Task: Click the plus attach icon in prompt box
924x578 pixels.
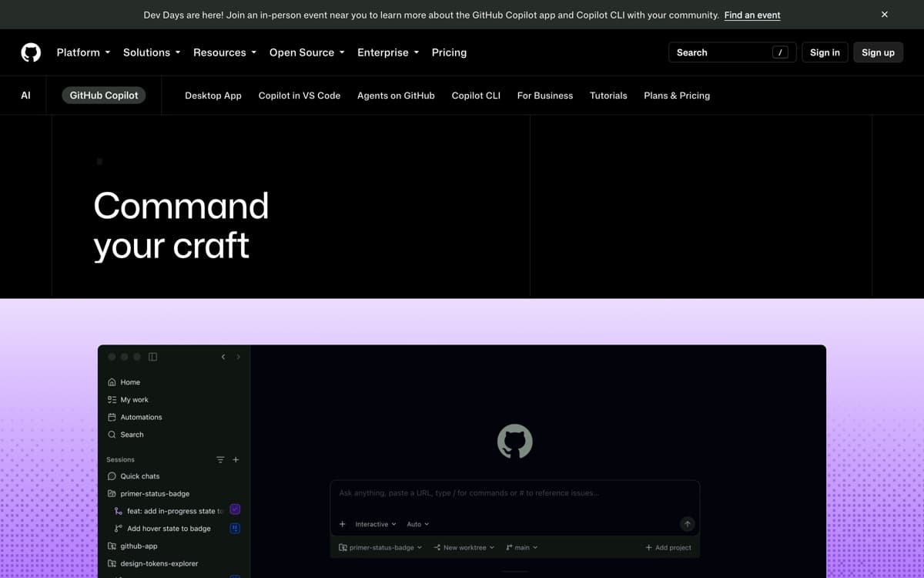Action: pyautogui.click(x=343, y=524)
